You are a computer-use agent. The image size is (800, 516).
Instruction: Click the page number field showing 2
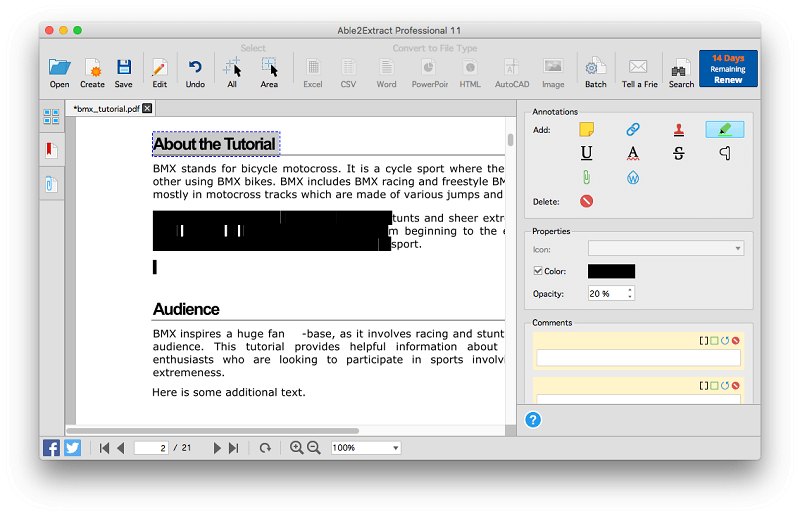click(151, 448)
